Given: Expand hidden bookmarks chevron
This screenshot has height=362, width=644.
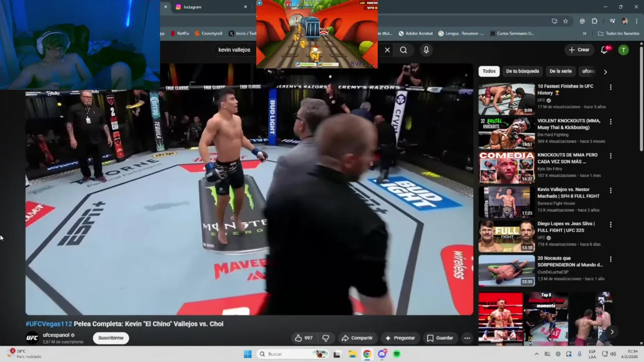Looking at the screenshot, I should pyautogui.click(x=585, y=33).
